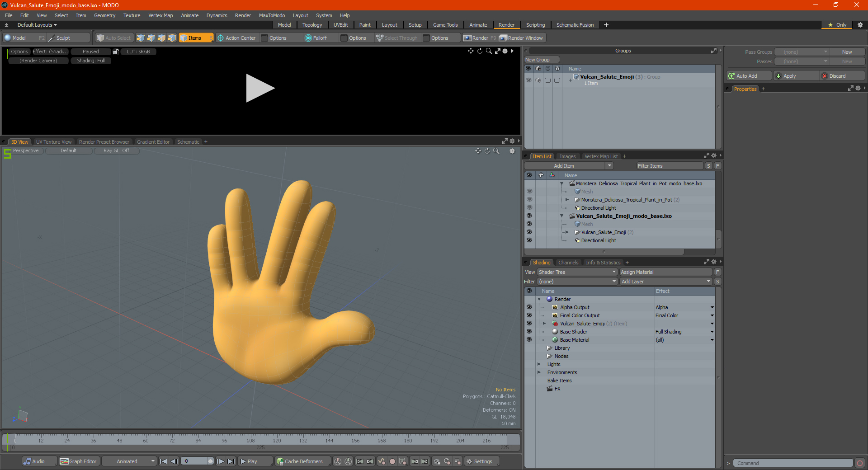Open the Falloff tool
Viewport: 868px width, 470px height.
pos(316,38)
